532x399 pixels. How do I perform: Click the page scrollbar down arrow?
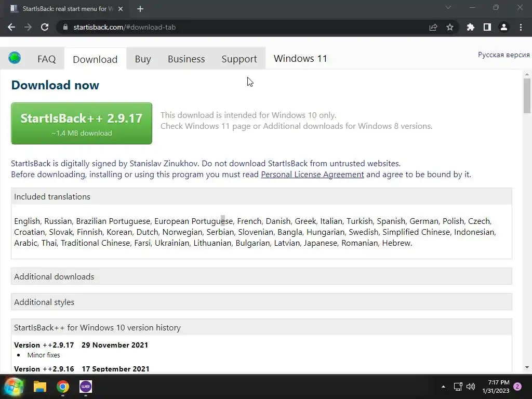527,367
